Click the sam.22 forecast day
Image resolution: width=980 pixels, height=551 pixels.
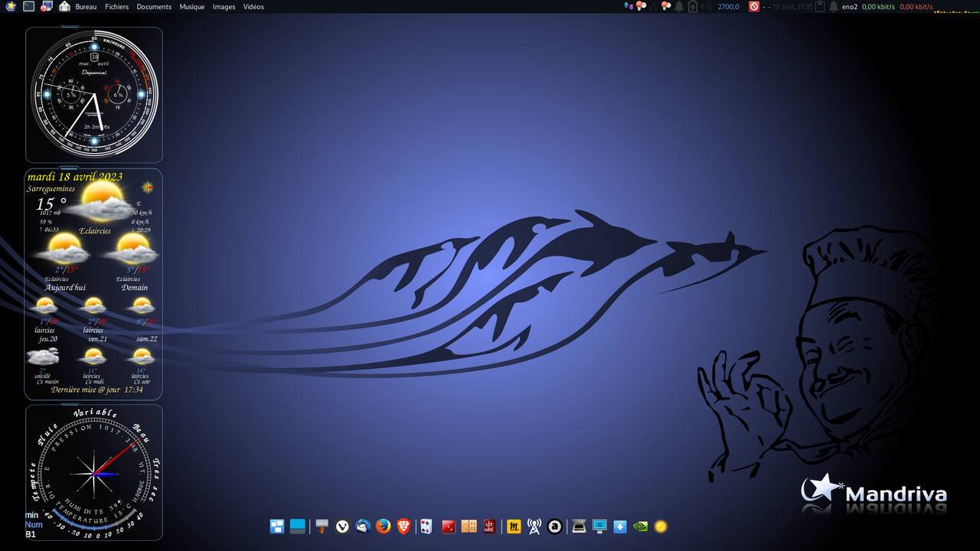145,339
